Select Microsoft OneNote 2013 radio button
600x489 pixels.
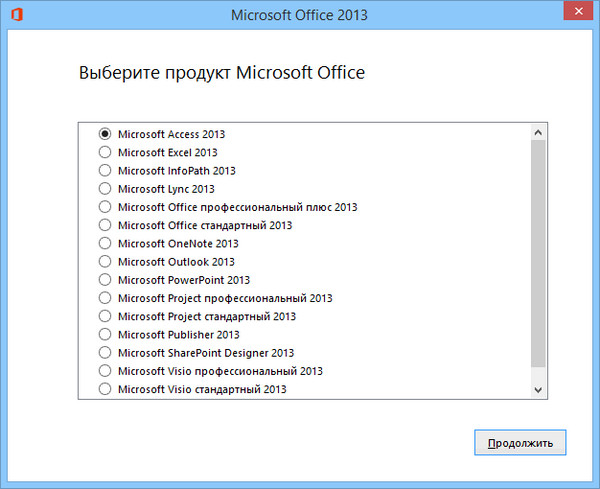(x=105, y=243)
